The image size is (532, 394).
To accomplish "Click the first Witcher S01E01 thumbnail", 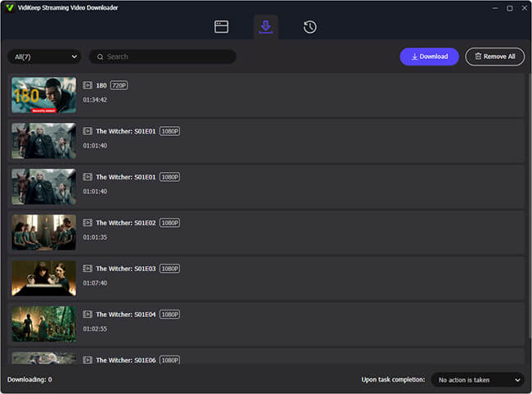I will coord(43,141).
